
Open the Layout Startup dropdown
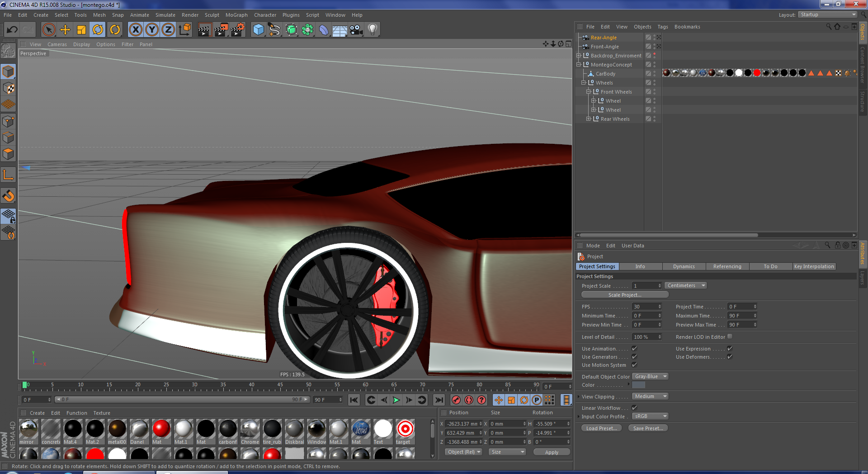click(x=827, y=14)
